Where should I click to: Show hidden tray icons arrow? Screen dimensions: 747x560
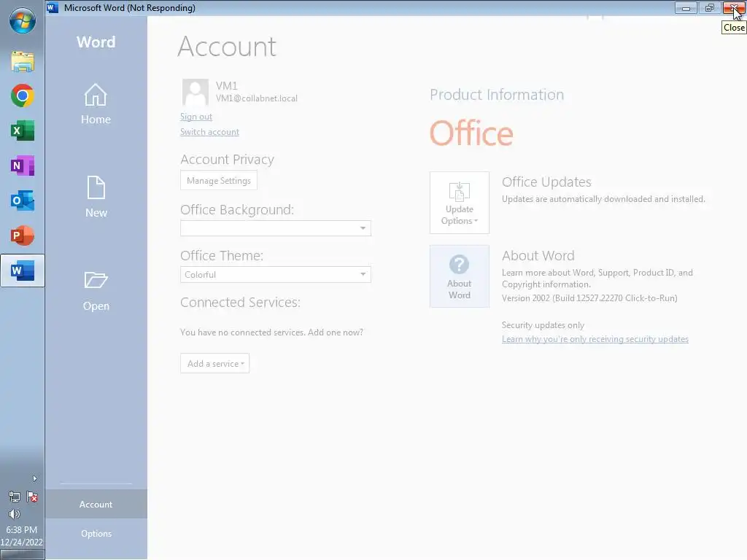34,478
